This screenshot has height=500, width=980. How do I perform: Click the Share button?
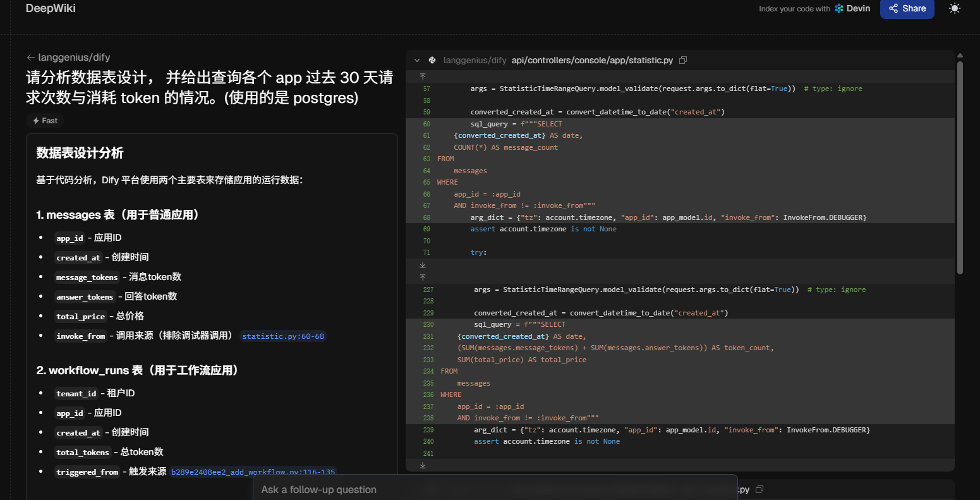[x=907, y=9]
